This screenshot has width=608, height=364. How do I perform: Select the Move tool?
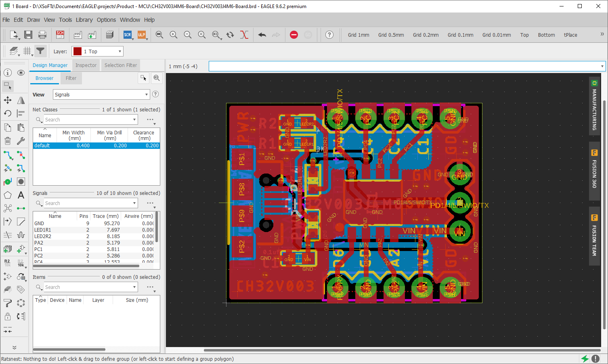click(8, 100)
